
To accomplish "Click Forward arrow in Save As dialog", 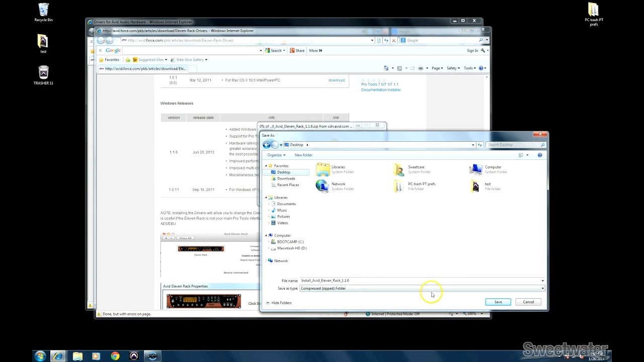I will pyautogui.click(x=275, y=145).
